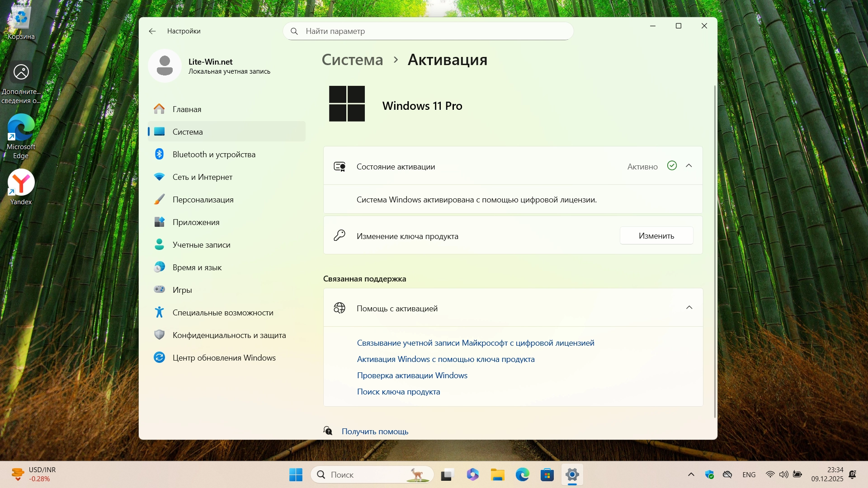Collapse the Помощь с активацией section
The height and width of the screenshot is (488, 868).
pos(689,308)
